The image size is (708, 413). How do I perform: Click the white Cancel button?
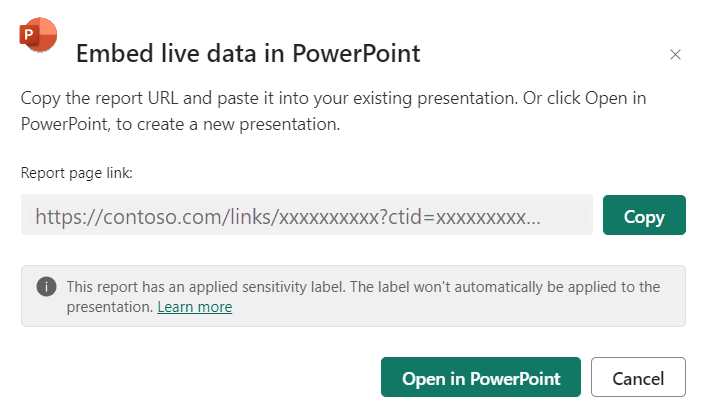pyautogui.click(x=638, y=378)
